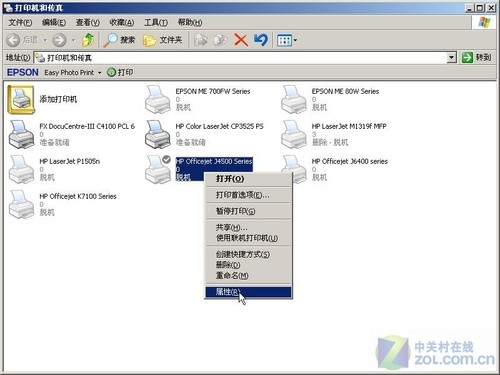The height and width of the screenshot is (375, 500).
Task: Open the Forward history dropdown arrow
Action: coord(73,40)
